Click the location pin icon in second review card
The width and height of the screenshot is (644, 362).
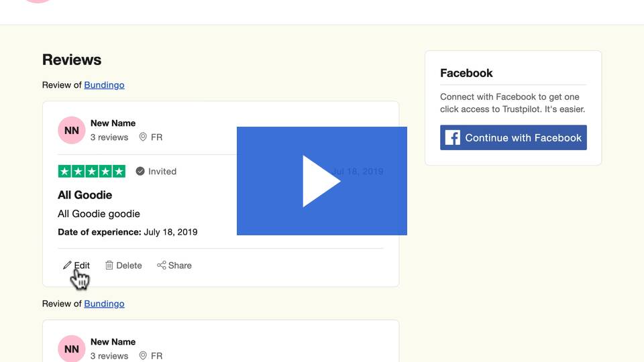tap(143, 355)
